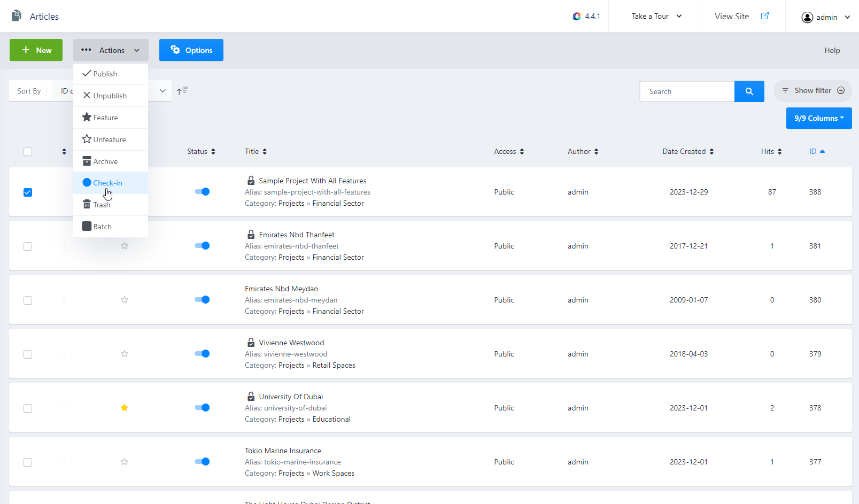
Task: Sort the table by Author column
Action: click(x=583, y=152)
